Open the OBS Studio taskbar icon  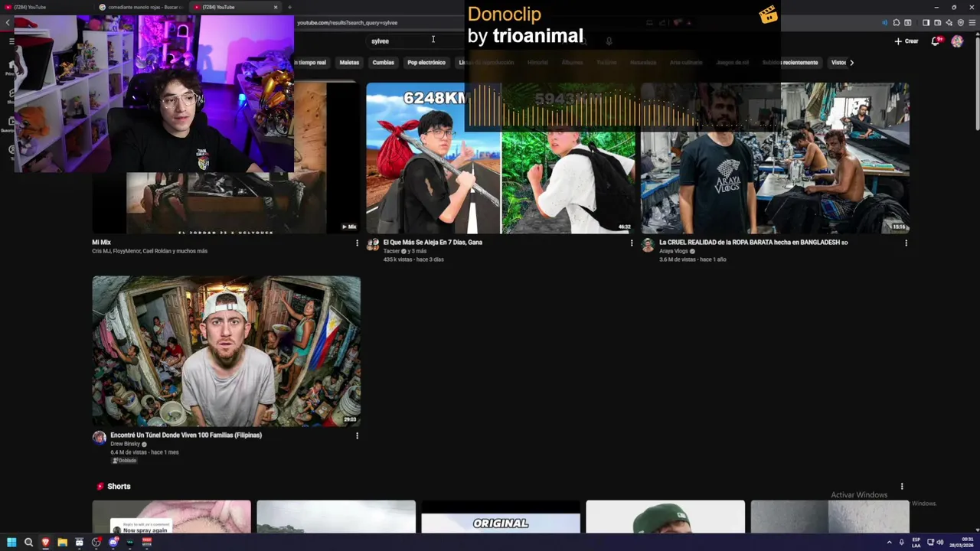[96, 542]
